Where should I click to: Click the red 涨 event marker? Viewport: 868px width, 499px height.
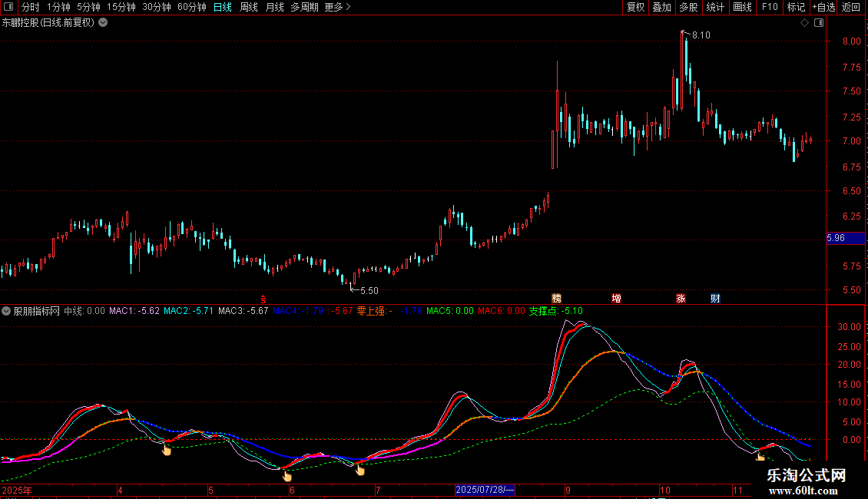[681, 298]
